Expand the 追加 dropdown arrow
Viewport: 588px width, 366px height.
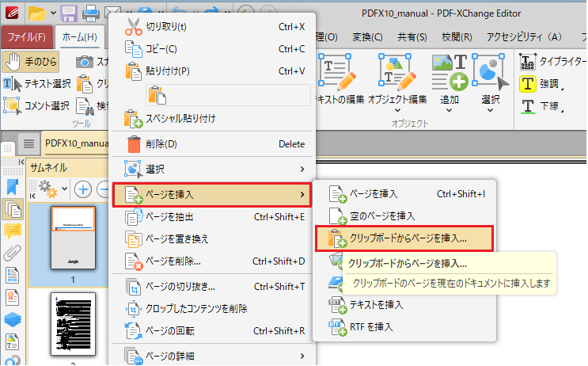(450, 110)
